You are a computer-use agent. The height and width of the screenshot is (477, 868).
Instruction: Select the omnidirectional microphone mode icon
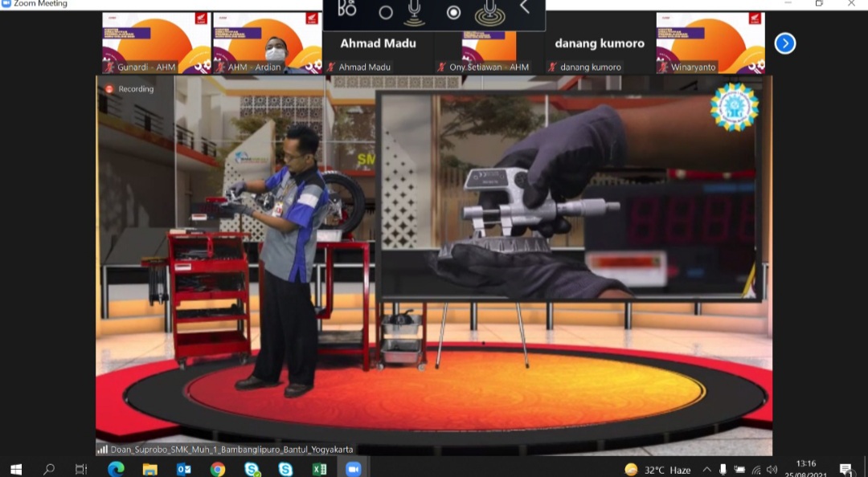(x=489, y=12)
